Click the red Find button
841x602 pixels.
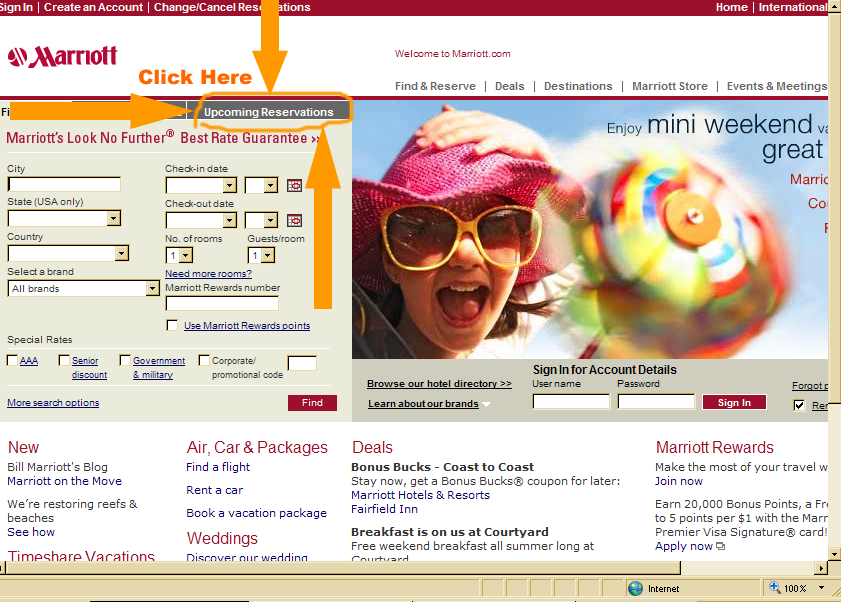coord(312,403)
